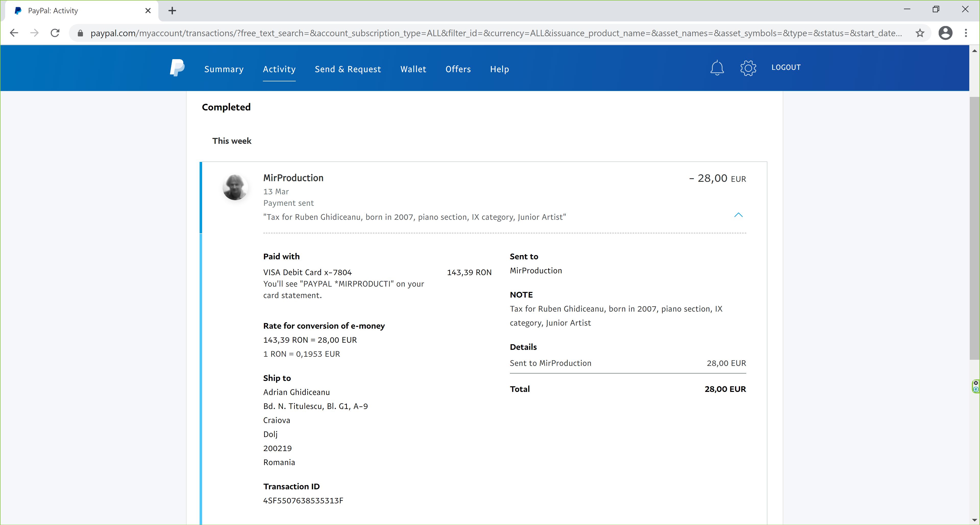The height and width of the screenshot is (525, 980).
Task: Click the address bar URL
Action: pyautogui.click(x=495, y=33)
